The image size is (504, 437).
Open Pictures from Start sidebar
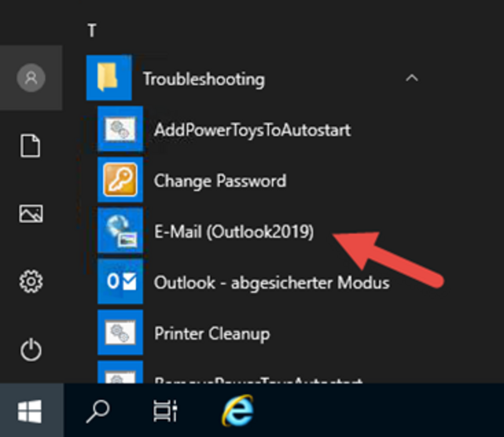[31, 214]
